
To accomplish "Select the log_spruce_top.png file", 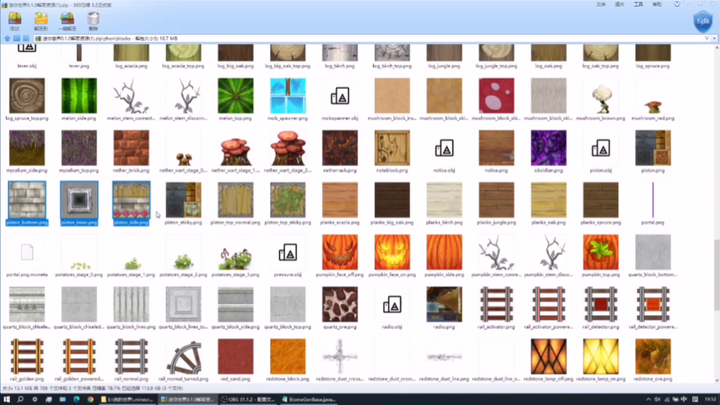I will click(27, 99).
